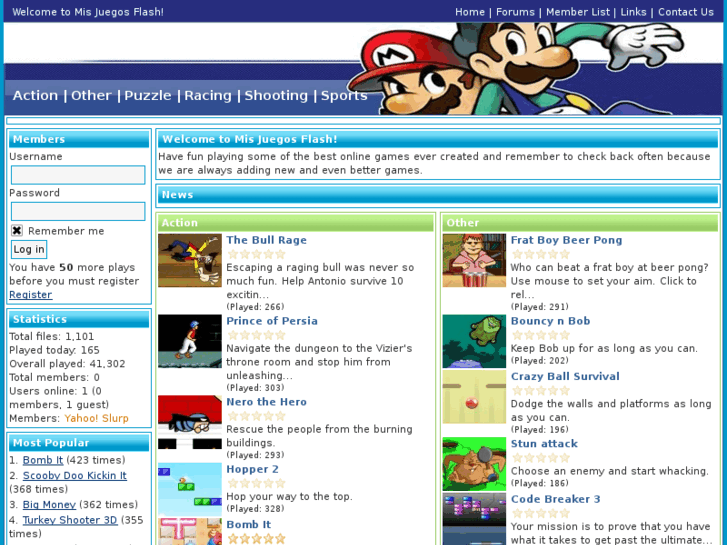Viewport: 727px width, 545px height.
Task: Open the Frat Boy Beer Pong thumbnail
Action: (474, 260)
